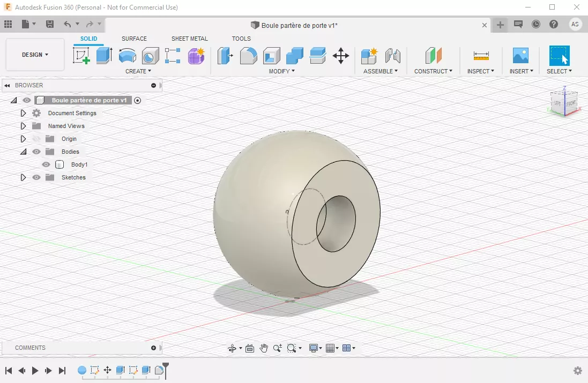Viewport: 588px width, 383px height.
Task: Select the Fillet tool
Action: pos(248,56)
